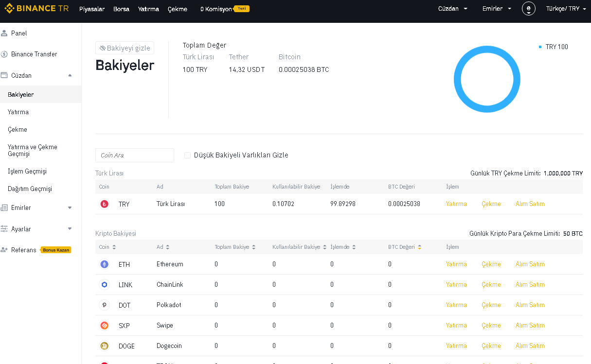Click the Ayarlar sliders icon in sidebar
The width and height of the screenshot is (591, 364).
point(4,229)
